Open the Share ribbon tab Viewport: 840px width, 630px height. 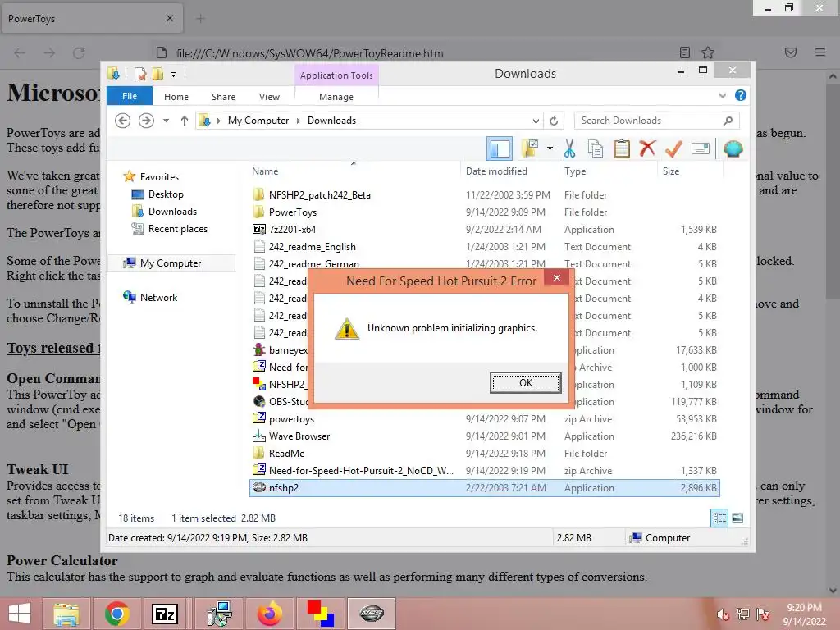coord(223,97)
